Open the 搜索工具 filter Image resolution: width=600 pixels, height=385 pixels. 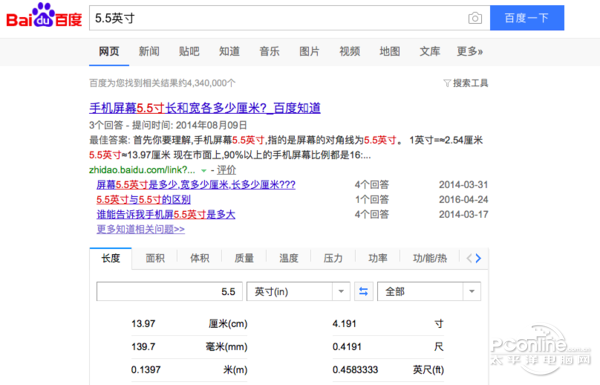click(466, 83)
